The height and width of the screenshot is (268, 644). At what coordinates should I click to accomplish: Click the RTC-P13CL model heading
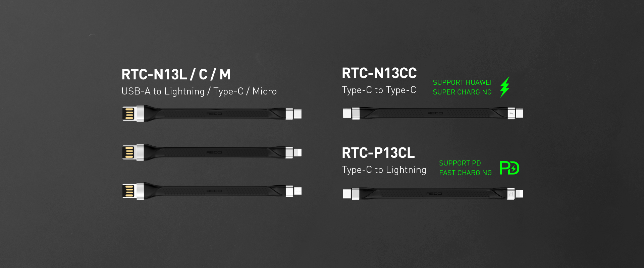(378, 153)
